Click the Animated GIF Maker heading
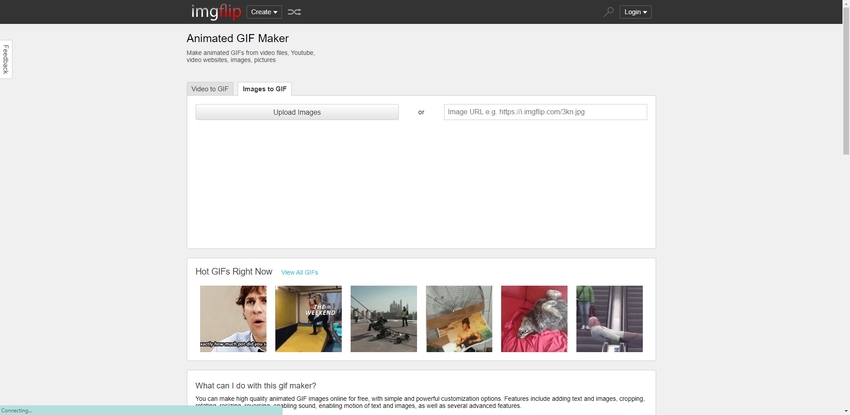Image resolution: width=850 pixels, height=415 pixels. tap(237, 38)
